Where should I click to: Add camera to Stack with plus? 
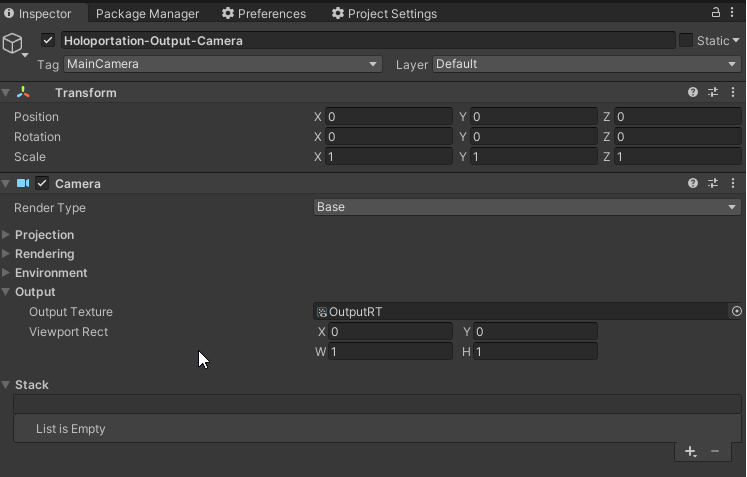(x=690, y=451)
